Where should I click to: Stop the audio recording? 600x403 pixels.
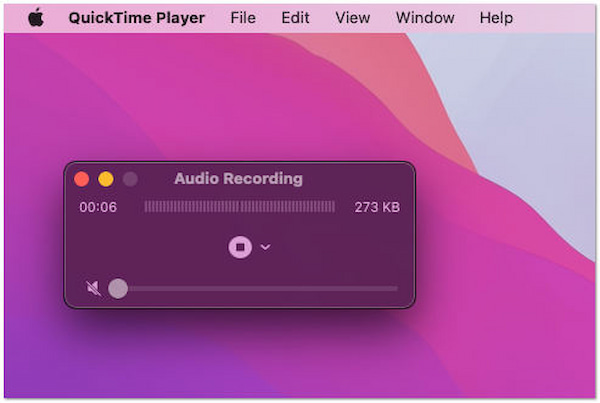click(x=240, y=246)
